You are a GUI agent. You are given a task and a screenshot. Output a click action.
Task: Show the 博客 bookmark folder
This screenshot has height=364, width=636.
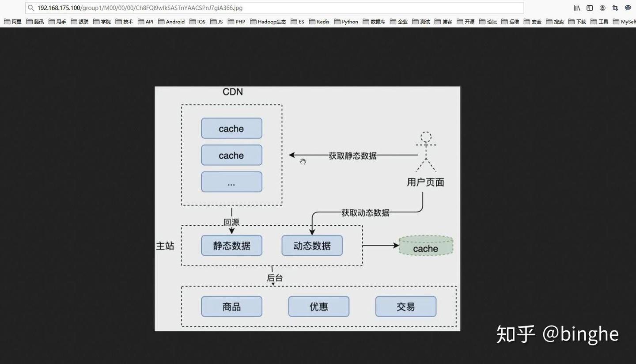coord(443,22)
